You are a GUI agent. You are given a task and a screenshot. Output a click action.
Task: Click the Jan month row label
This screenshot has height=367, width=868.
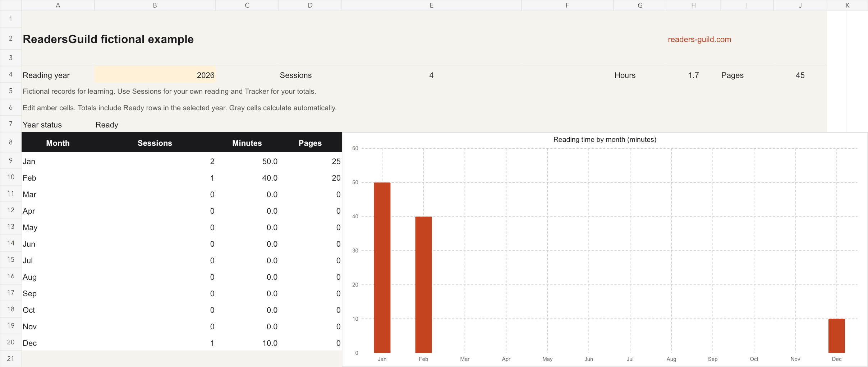click(x=29, y=162)
